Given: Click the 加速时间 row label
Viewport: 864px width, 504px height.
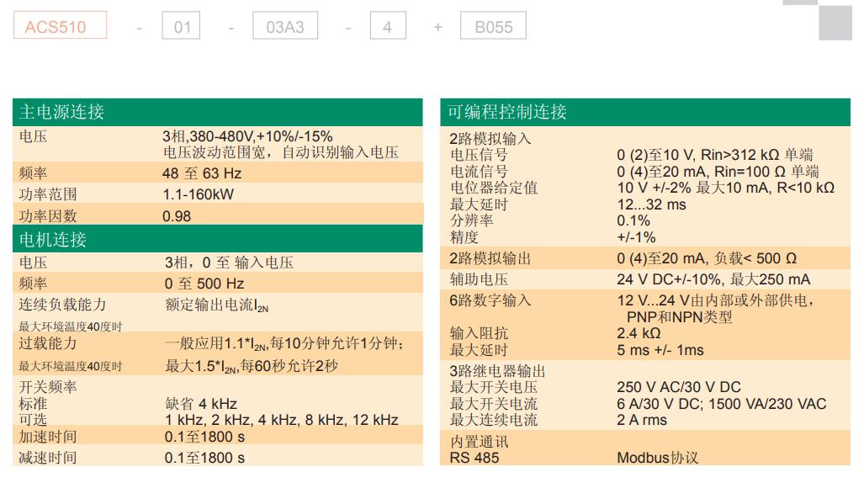Looking at the screenshot, I should 48,437.
